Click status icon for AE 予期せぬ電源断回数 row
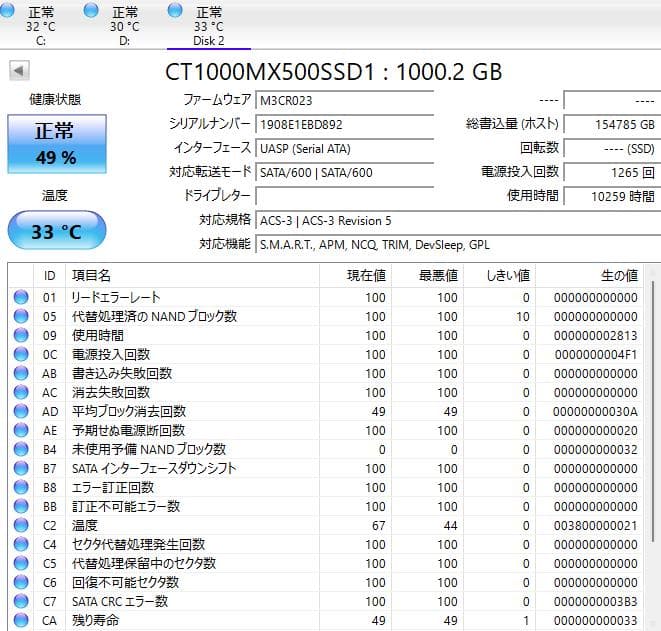 (21, 430)
